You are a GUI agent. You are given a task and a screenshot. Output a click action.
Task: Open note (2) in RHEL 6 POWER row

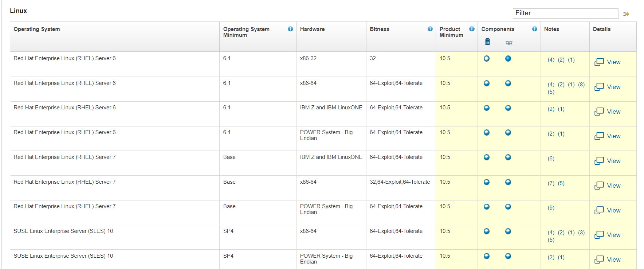click(x=551, y=134)
